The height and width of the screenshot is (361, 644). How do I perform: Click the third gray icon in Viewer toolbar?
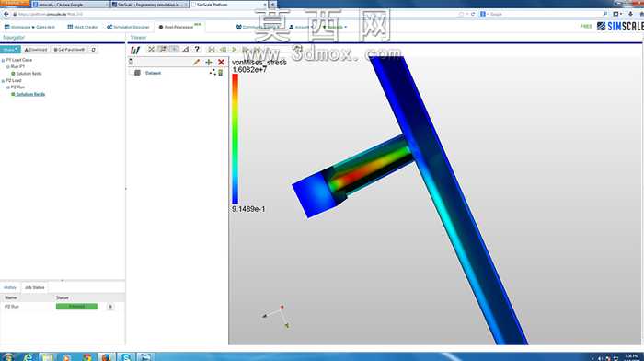point(174,50)
